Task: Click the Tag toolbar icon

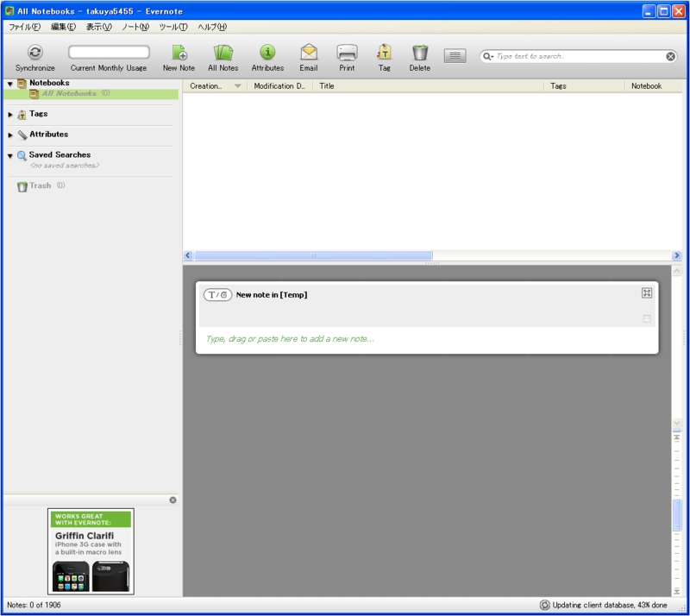Action: click(384, 52)
